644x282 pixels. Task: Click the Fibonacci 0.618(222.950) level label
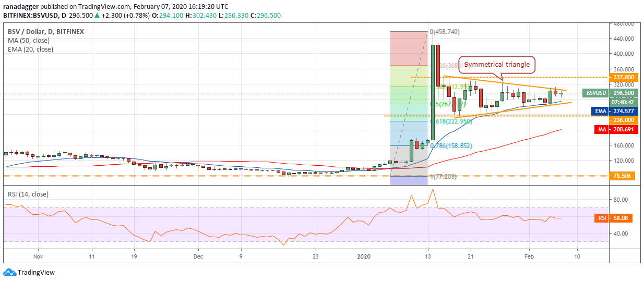click(451, 121)
